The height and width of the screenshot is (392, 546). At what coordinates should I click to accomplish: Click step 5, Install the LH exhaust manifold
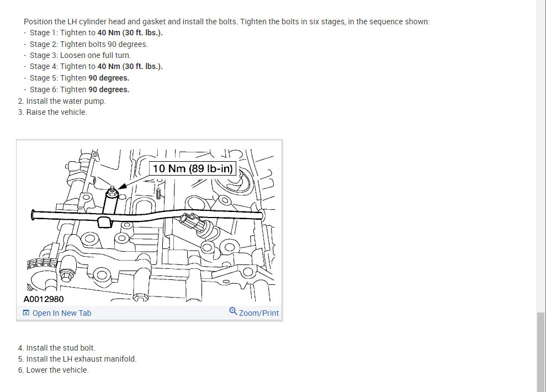click(77, 359)
